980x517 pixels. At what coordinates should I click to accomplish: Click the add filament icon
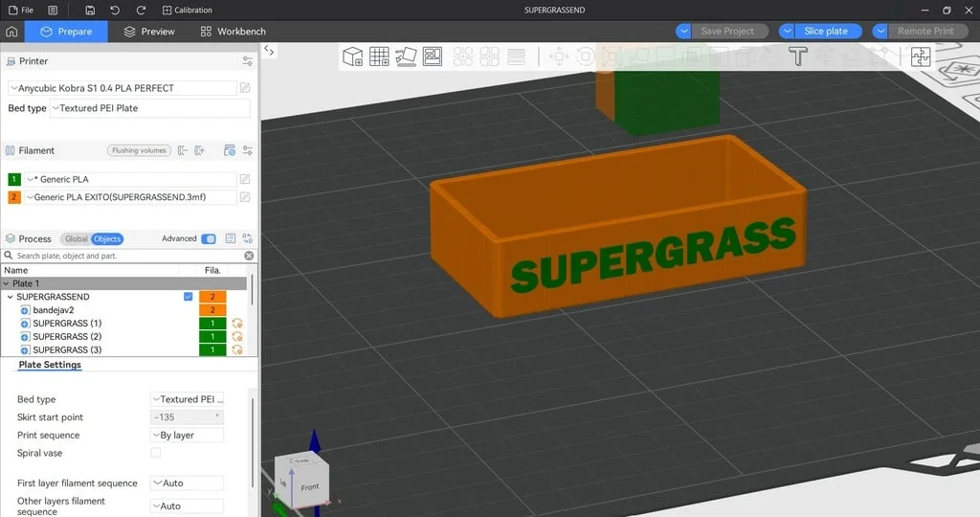tap(200, 150)
